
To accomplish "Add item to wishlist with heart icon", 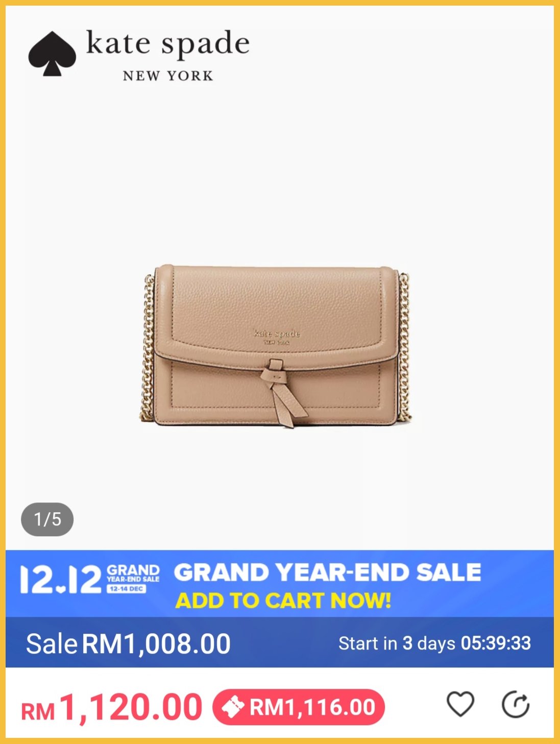I will pyautogui.click(x=460, y=705).
